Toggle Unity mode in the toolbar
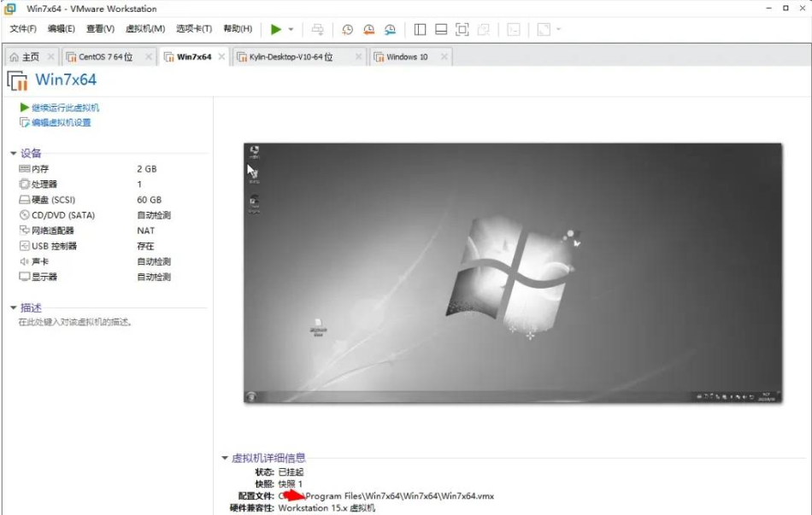The image size is (812, 515). tap(485, 29)
